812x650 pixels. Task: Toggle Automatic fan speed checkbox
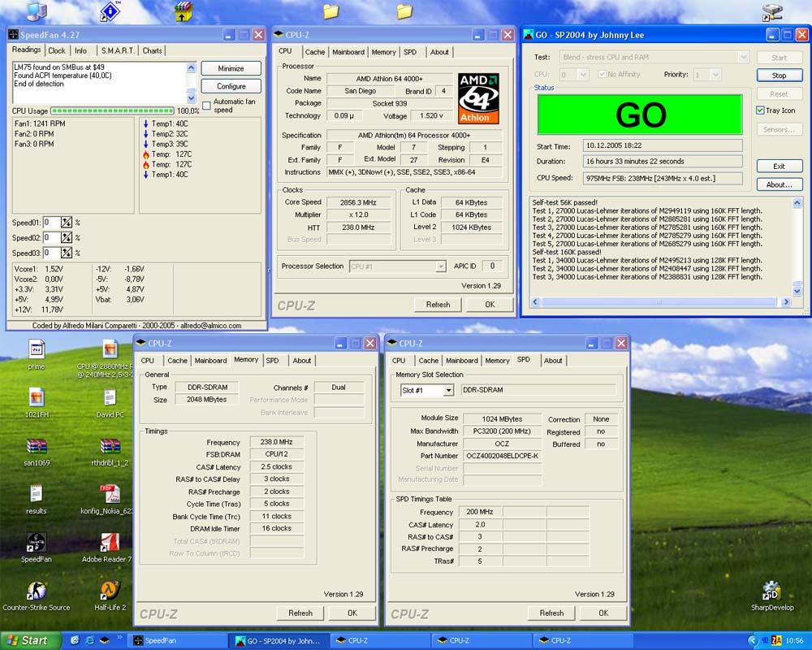(x=206, y=106)
